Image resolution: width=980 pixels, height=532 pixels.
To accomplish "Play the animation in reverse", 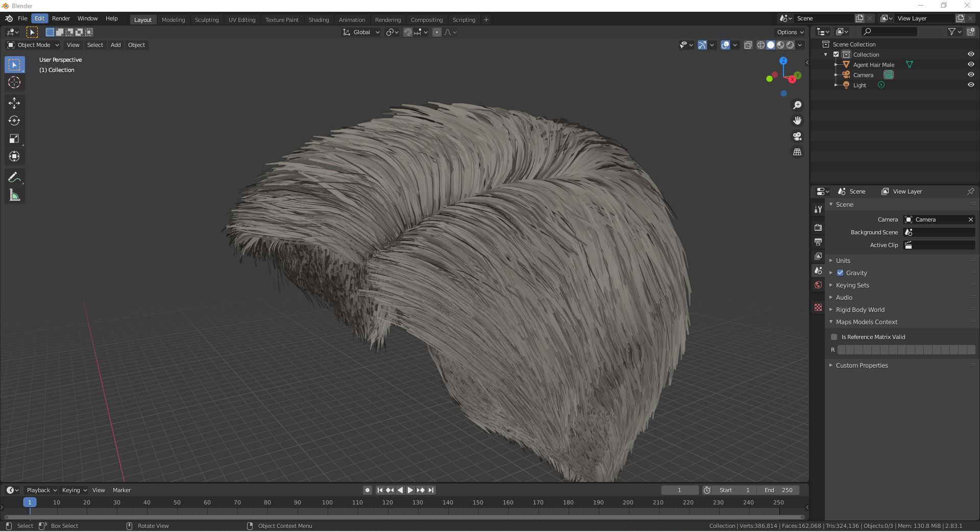I will [400, 490].
